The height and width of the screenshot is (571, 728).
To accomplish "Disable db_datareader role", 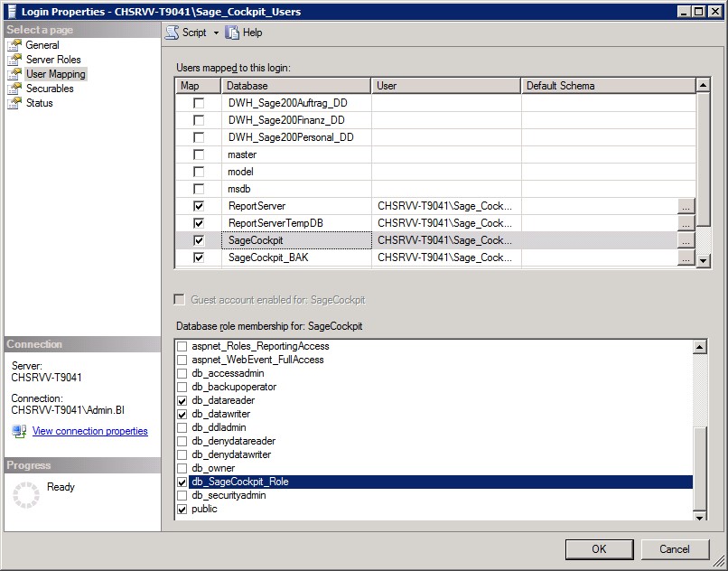I will point(182,400).
